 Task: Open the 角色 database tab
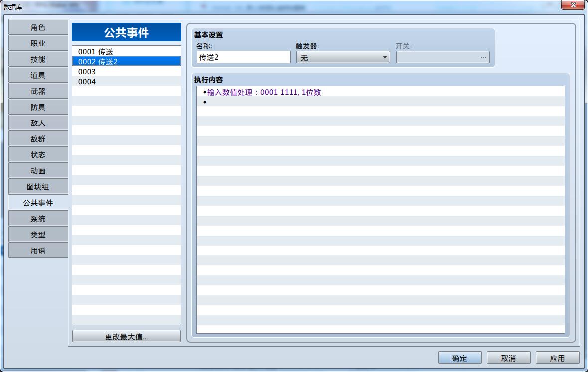pyautogui.click(x=38, y=27)
